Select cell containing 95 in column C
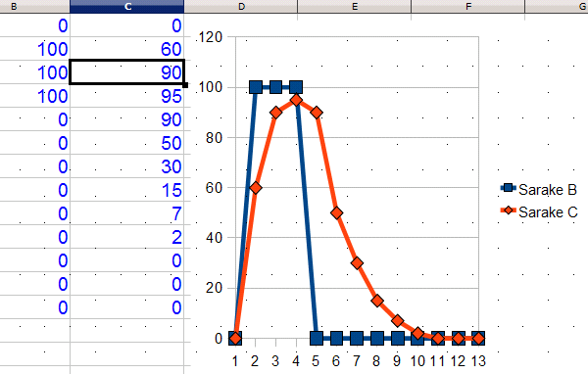Viewport: 588px width, 374px height. point(126,96)
